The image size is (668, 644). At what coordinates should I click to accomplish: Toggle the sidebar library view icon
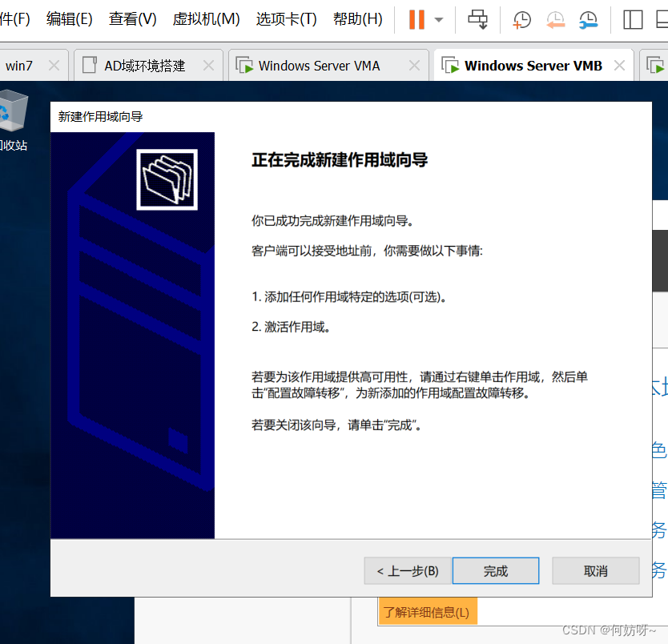[633, 19]
